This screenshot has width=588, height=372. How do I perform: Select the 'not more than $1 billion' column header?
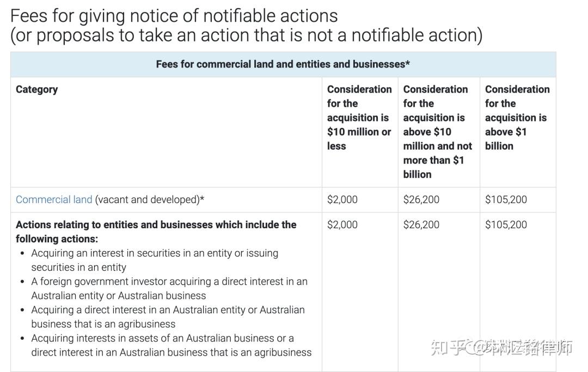(x=437, y=131)
